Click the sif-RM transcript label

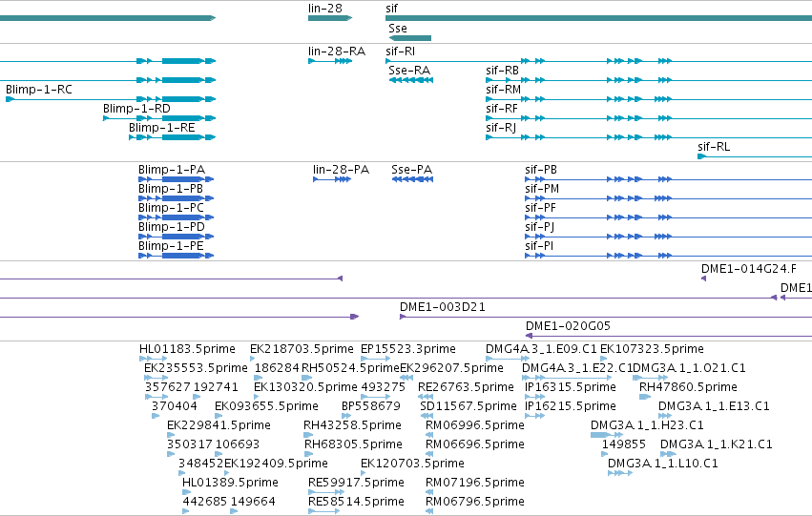point(504,90)
